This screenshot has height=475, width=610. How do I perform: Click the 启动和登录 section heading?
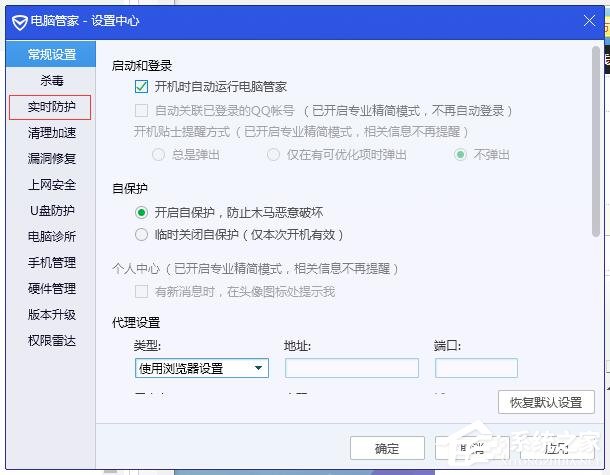pyautogui.click(x=142, y=66)
